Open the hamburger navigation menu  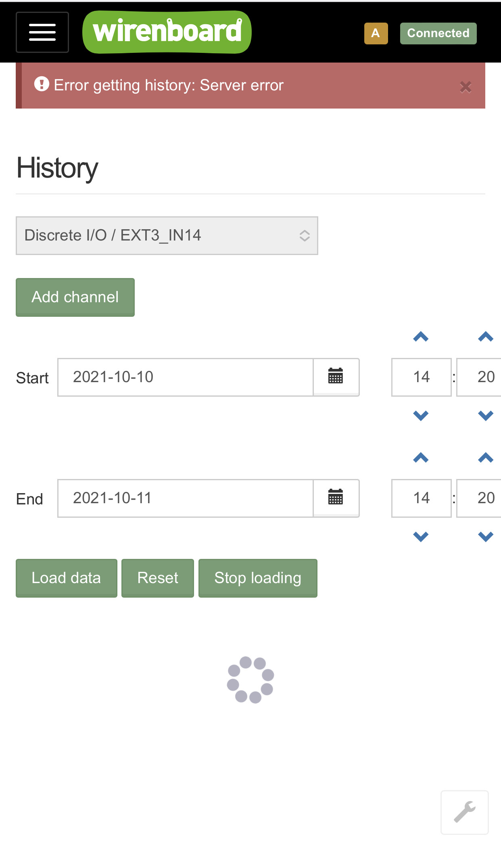(x=42, y=32)
